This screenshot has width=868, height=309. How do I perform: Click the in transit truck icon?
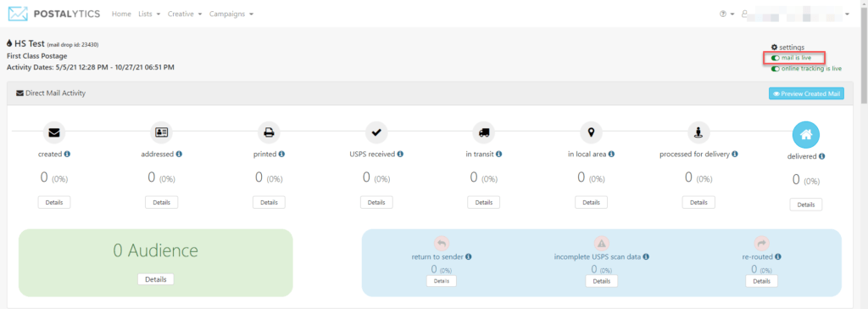(484, 132)
